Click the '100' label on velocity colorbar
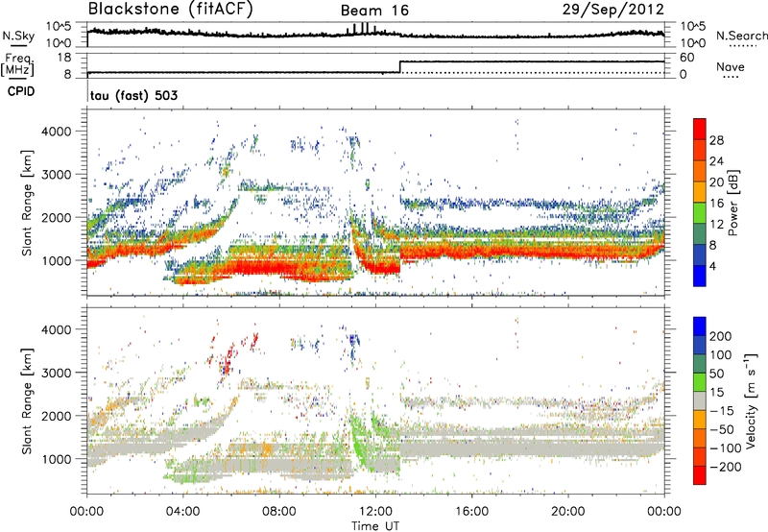 click(x=721, y=355)
